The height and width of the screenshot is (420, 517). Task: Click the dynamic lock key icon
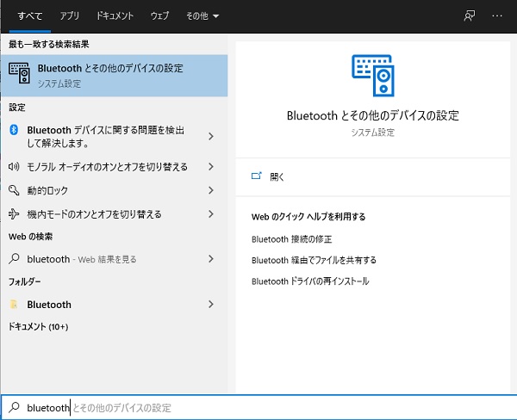click(14, 190)
